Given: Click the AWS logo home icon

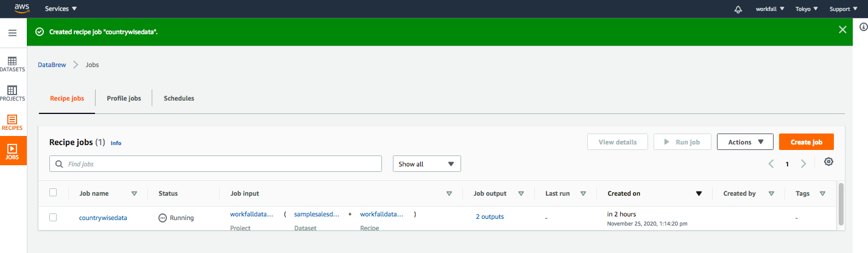Looking at the screenshot, I should coord(22,9).
